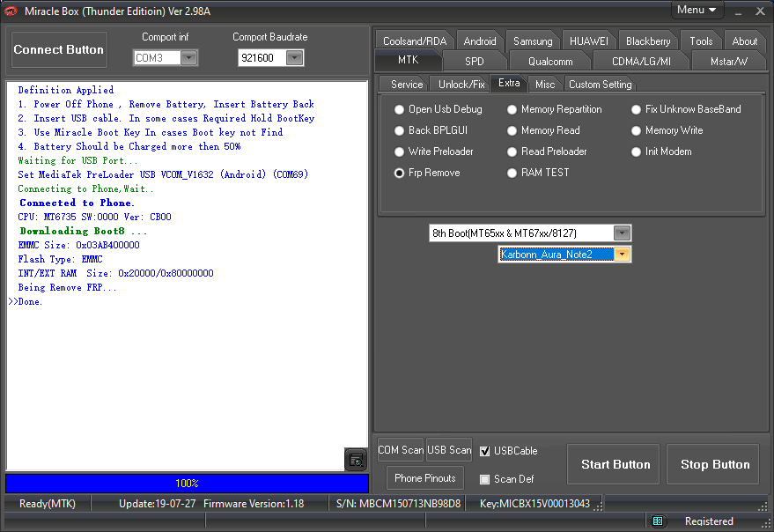Switch to the Qualcomm tab
The height and width of the screenshot is (532, 774).
[x=550, y=62]
